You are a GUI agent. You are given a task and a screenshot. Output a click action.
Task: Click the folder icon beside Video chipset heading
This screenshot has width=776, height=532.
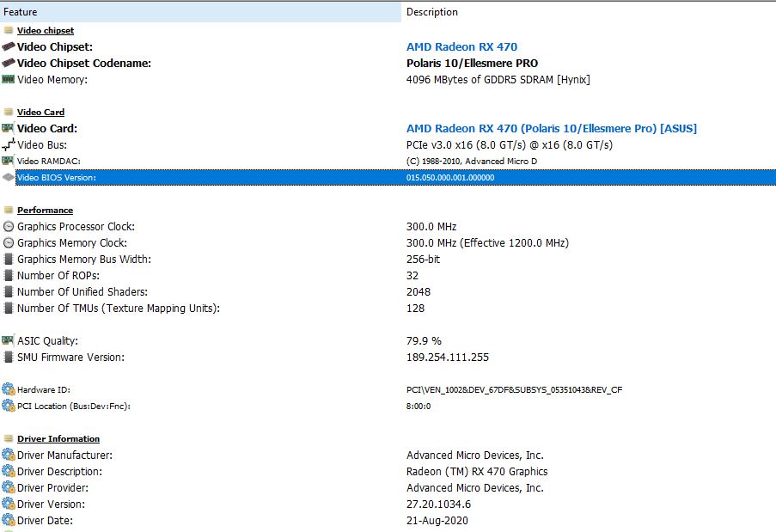click(x=8, y=30)
